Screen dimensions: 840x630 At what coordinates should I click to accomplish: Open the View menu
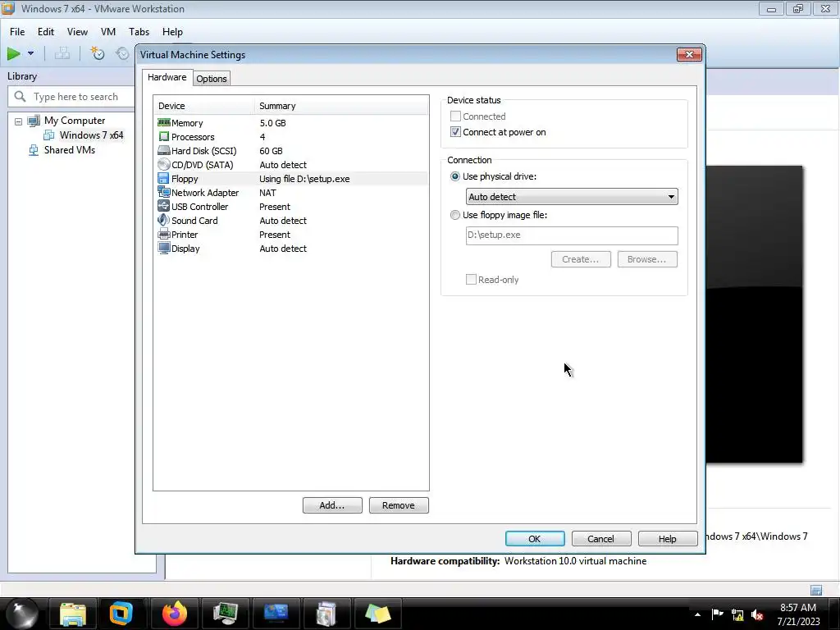pyautogui.click(x=77, y=32)
